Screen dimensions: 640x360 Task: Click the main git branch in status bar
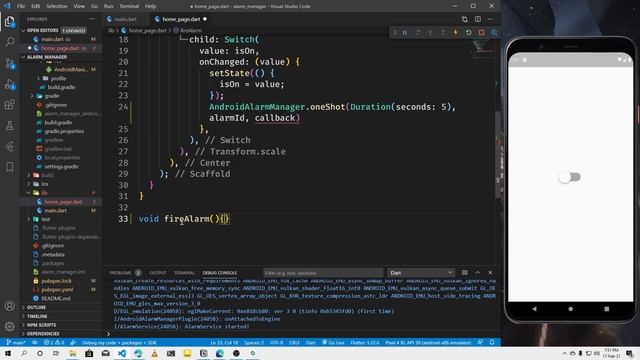click(x=16, y=342)
